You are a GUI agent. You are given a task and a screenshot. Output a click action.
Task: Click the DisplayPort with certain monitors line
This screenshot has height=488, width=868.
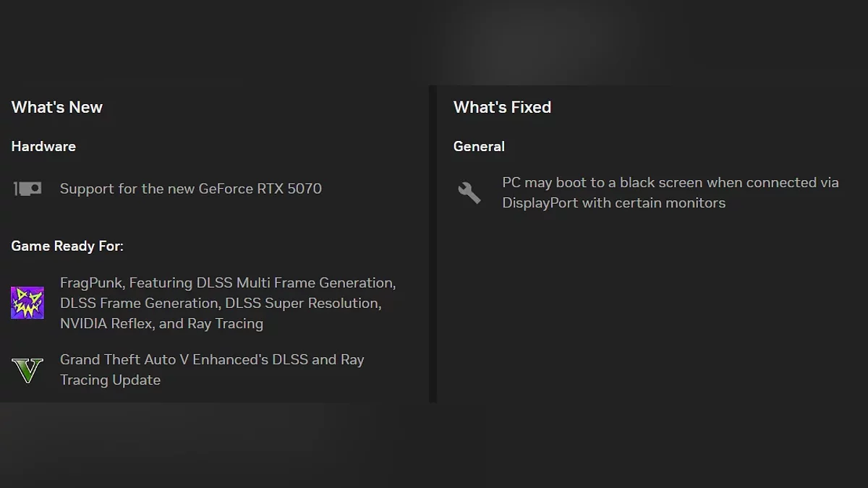[x=613, y=202]
